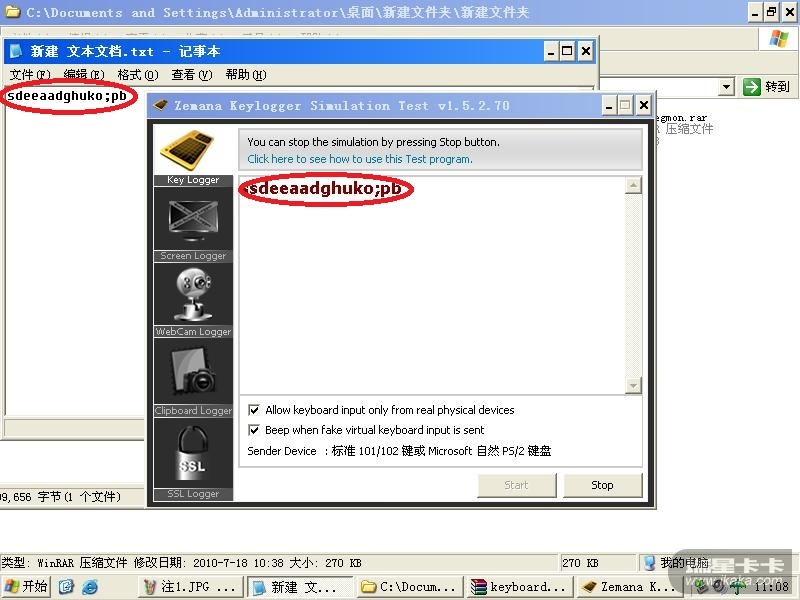Close the Zemana Keylogger window
The width and height of the screenshot is (800, 600).
(644, 106)
